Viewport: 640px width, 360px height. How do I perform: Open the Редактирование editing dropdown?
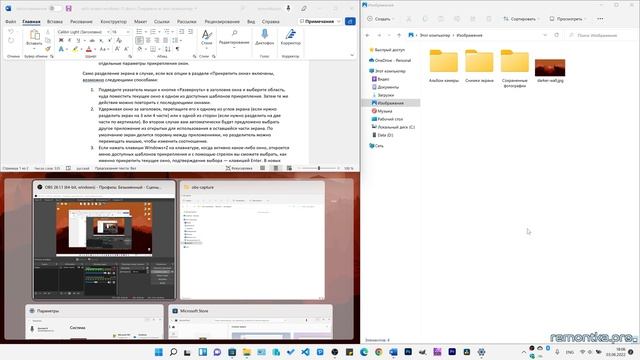coord(234,38)
